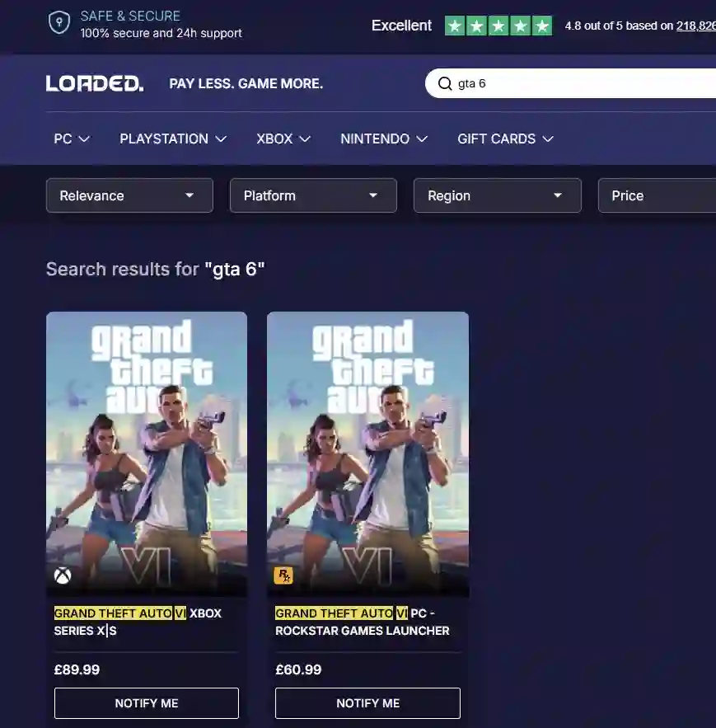The width and height of the screenshot is (716, 728).
Task: Expand the Price filter dropdown
Action: pyautogui.click(x=657, y=195)
